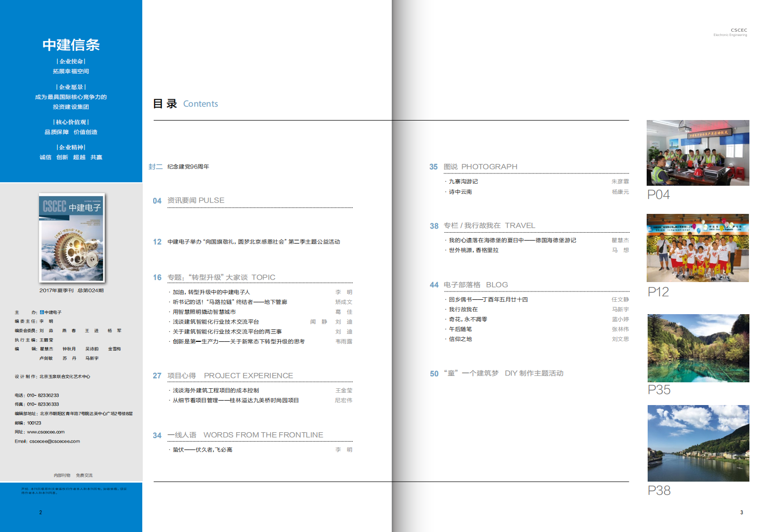The image size is (784, 532).
Task: Click the '中建信条' heading
Action: click(71, 45)
